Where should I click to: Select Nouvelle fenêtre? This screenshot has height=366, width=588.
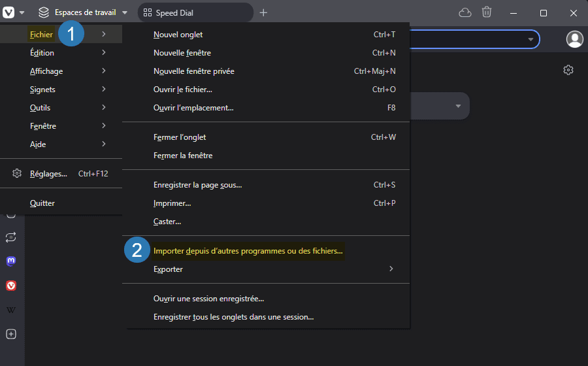click(x=266, y=53)
